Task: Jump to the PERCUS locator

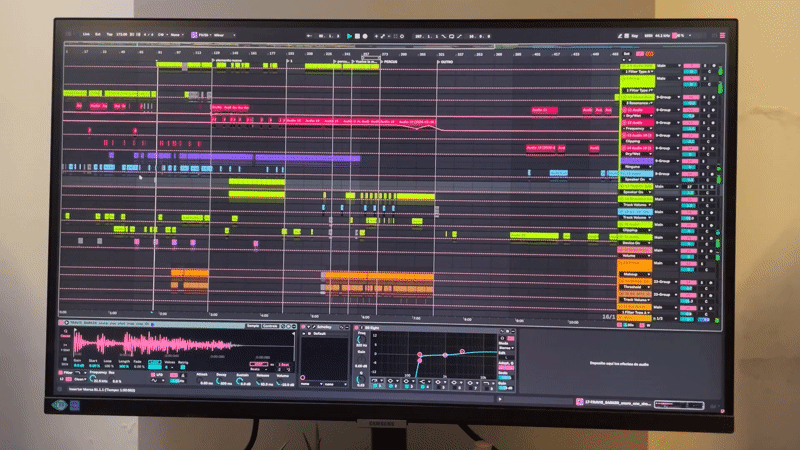Action: [391, 62]
